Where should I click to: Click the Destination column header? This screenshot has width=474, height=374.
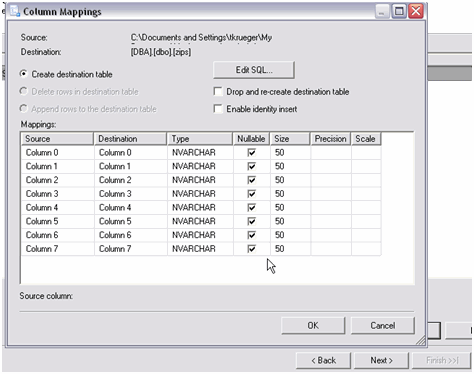(x=130, y=139)
